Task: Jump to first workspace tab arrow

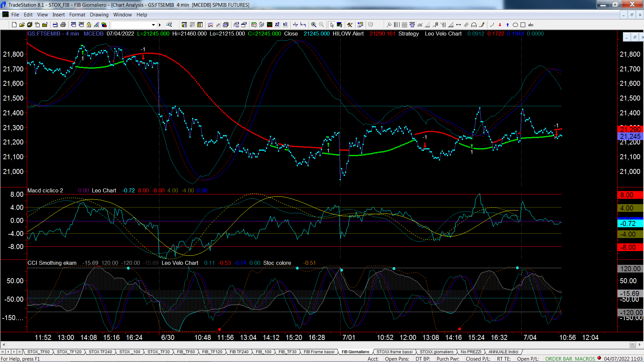Action: pyautogui.click(x=3, y=352)
